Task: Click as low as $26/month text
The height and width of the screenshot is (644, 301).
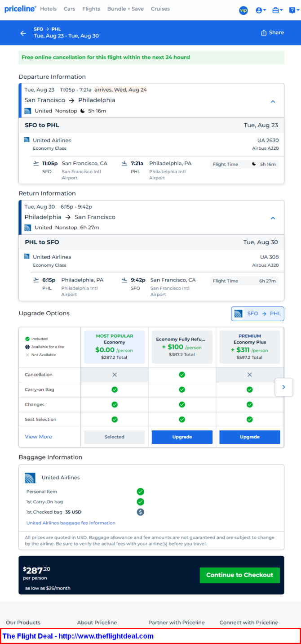Action: click(48, 588)
